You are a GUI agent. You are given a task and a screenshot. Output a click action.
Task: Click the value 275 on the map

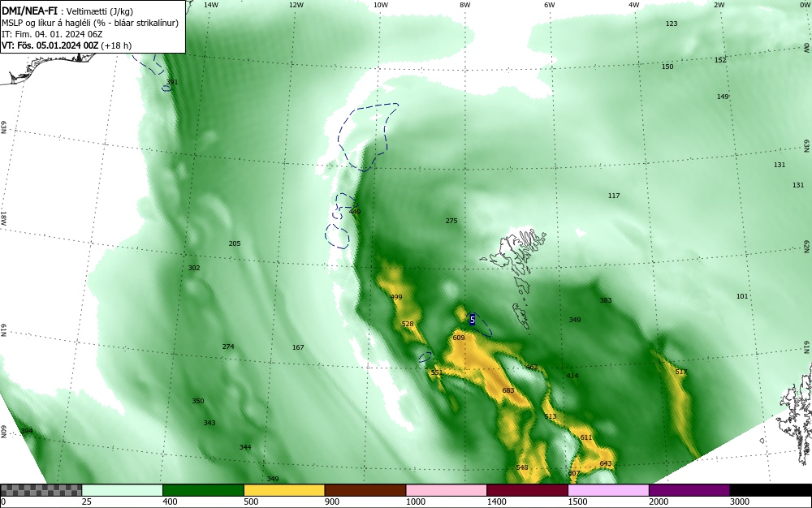451,221
